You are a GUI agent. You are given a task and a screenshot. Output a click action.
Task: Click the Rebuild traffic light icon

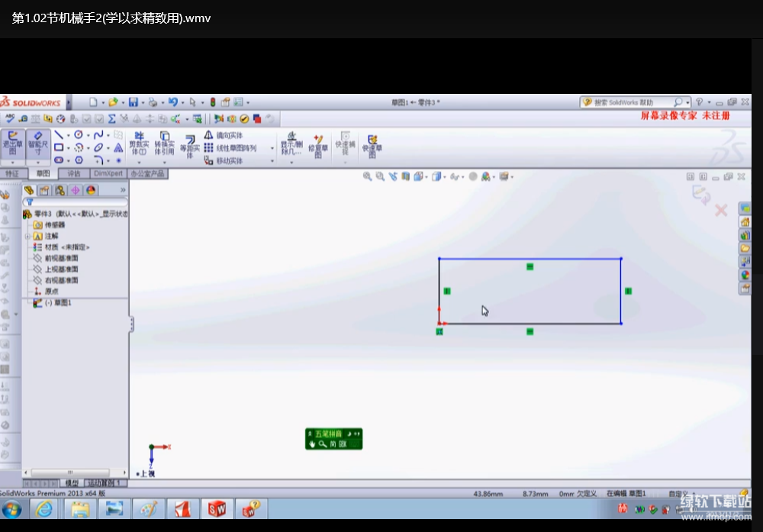tap(213, 102)
